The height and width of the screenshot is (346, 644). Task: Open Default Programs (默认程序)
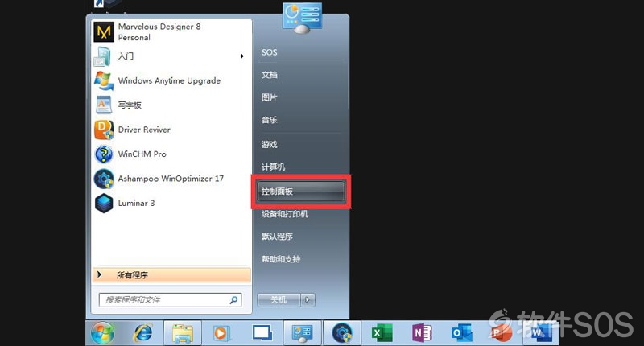277,237
